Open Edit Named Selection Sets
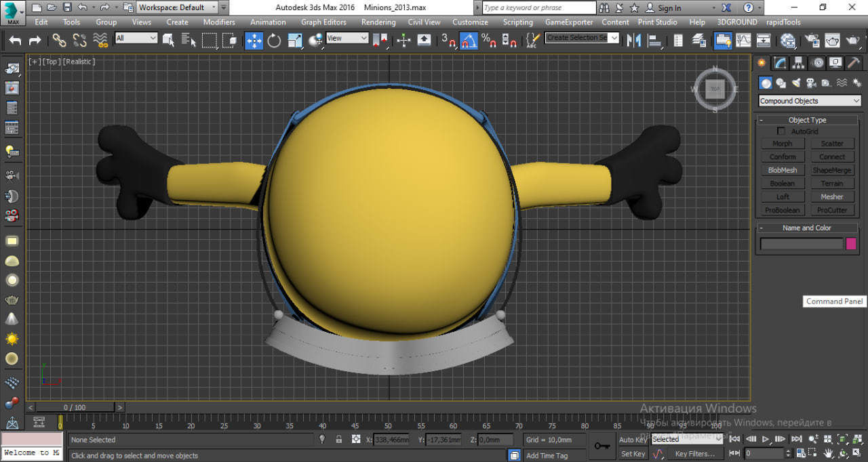 tap(532, 41)
